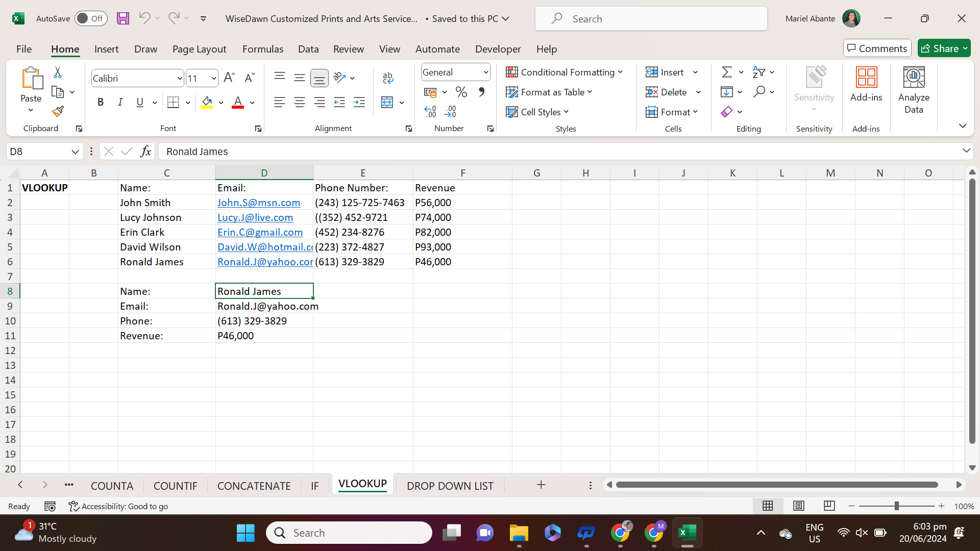This screenshot has height=551, width=980.
Task: Click the John.S@msn.com email link
Action: [258, 203]
